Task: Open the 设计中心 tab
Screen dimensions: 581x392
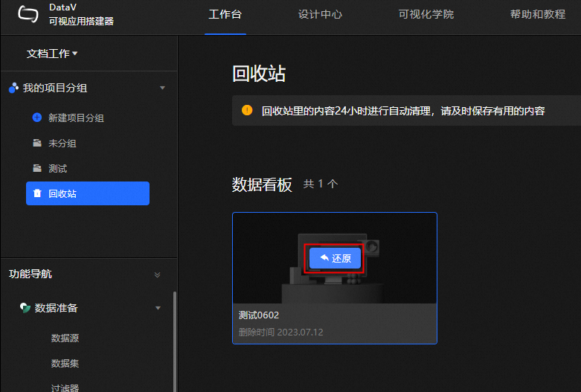Action: click(320, 14)
